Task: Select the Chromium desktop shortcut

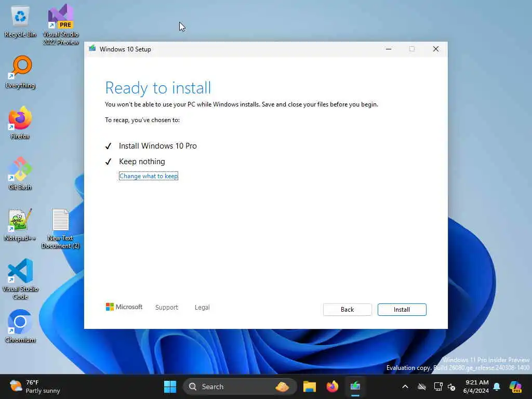Action: coord(20,326)
